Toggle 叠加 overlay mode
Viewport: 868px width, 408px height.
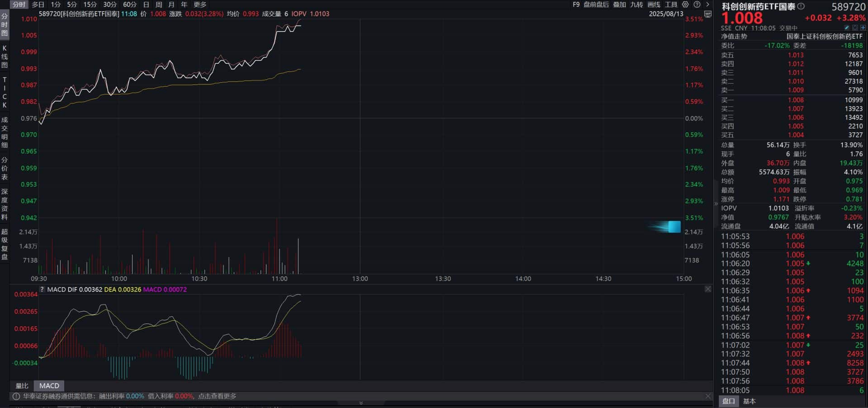click(620, 5)
